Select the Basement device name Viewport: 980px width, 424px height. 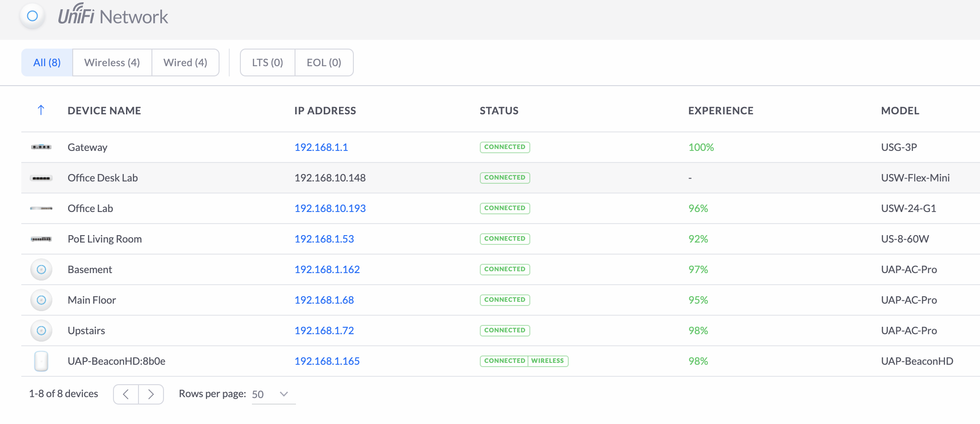(x=90, y=269)
